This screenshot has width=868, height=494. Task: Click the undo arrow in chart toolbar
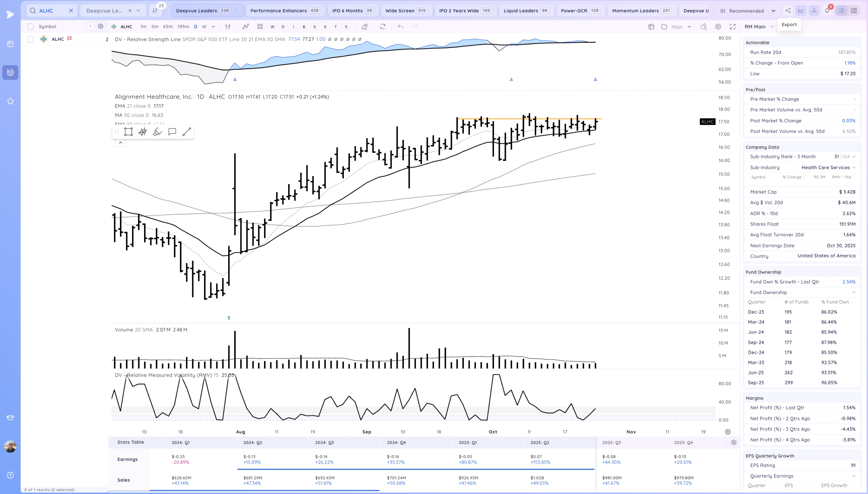400,26
